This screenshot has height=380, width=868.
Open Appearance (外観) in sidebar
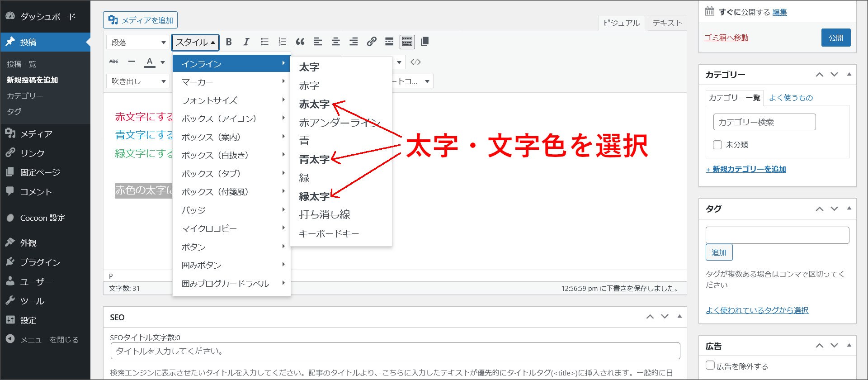[45, 243]
